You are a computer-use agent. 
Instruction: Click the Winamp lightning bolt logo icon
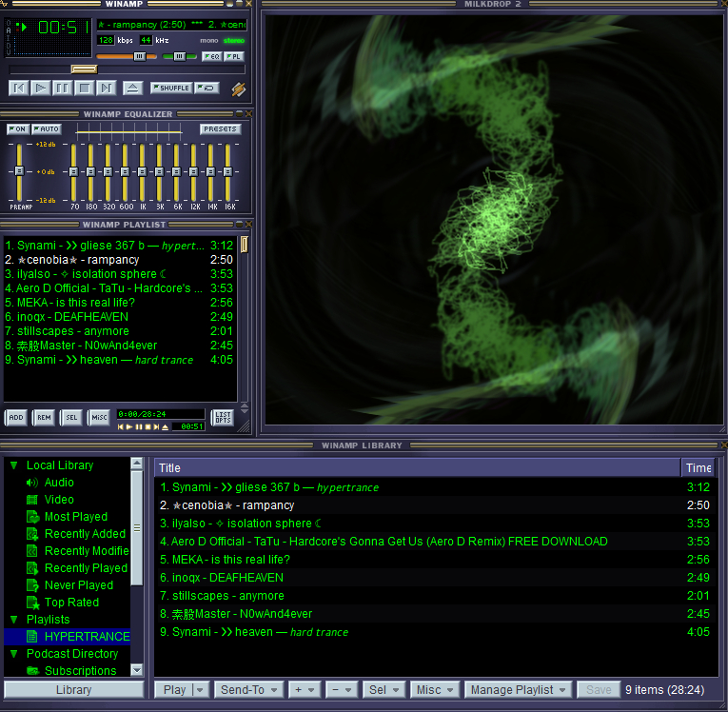[238, 89]
